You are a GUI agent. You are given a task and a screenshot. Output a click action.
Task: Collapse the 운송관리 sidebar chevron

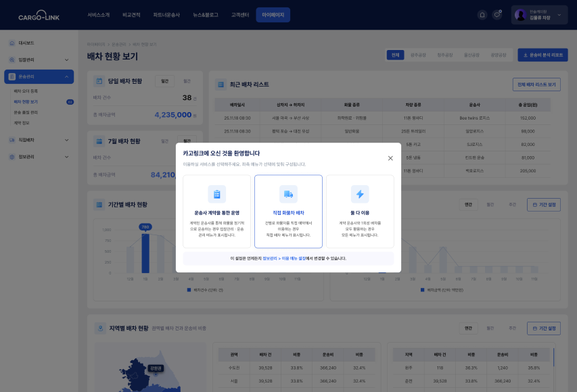tap(66, 76)
